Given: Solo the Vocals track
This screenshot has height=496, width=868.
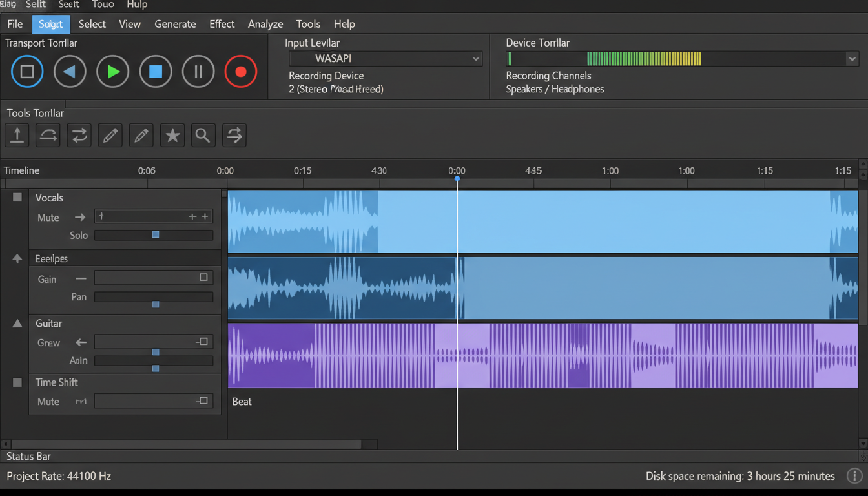Looking at the screenshot, I should coord(78,235).
